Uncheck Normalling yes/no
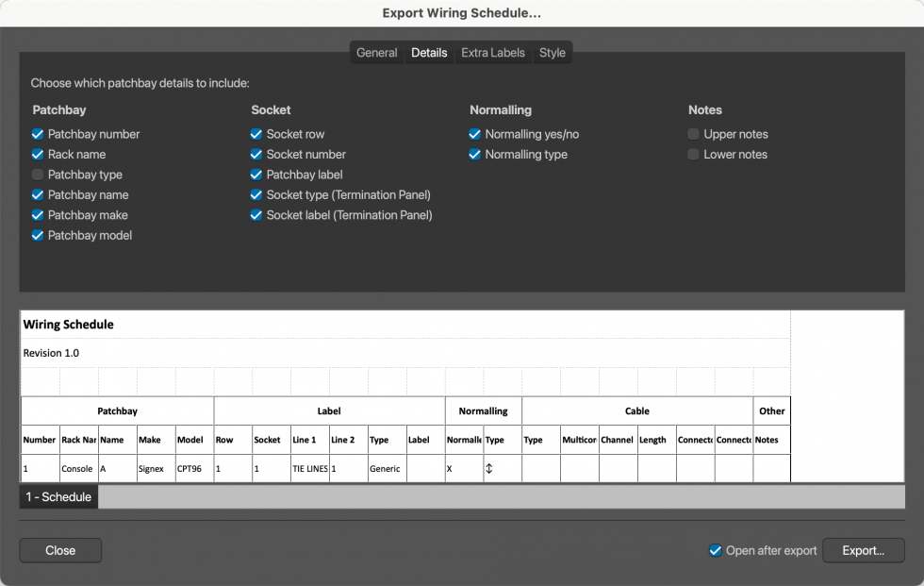 pos(474,134)
